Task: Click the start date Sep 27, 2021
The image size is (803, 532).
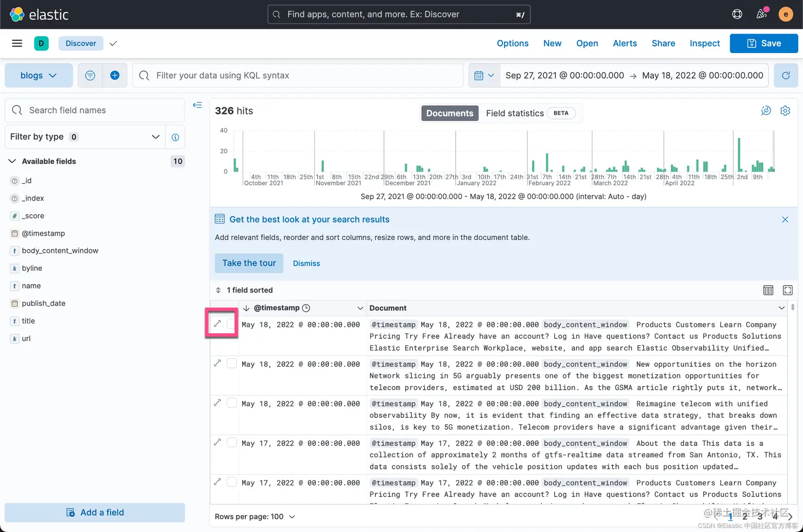Action: [x=565, y=75]
